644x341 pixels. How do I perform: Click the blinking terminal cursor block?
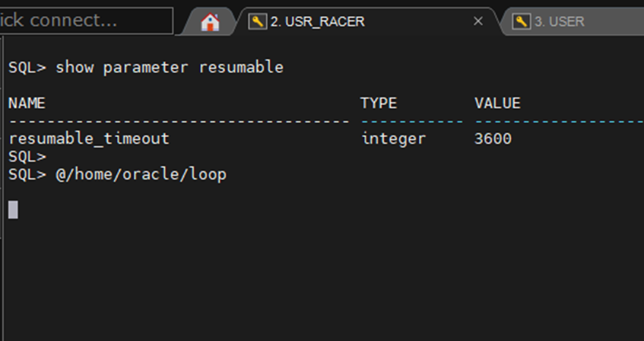[x=13, y=210]
